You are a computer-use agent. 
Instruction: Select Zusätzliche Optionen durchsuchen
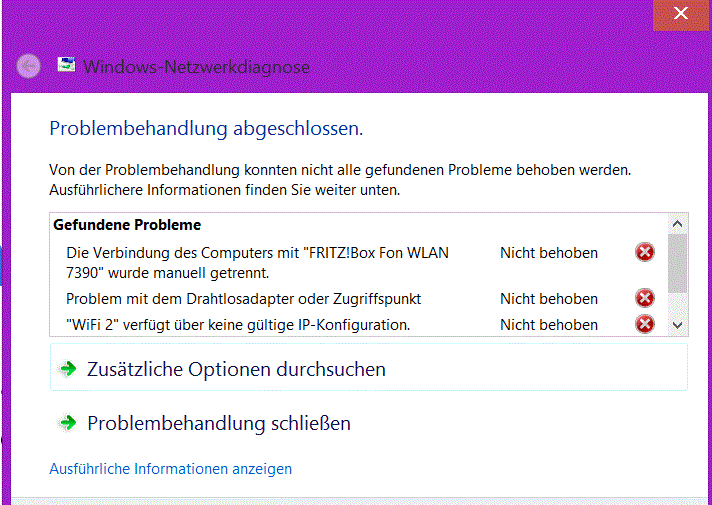pyautogui.click(x=236, y=369)
